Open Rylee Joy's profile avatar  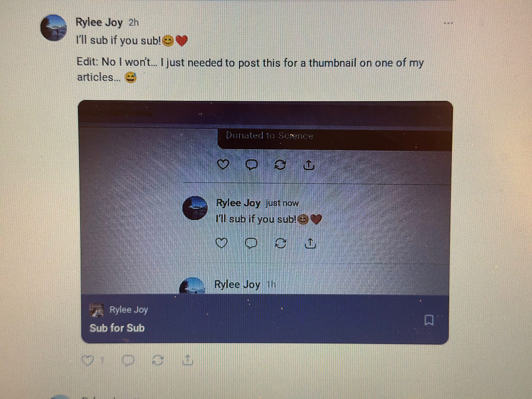coord(53,28)
